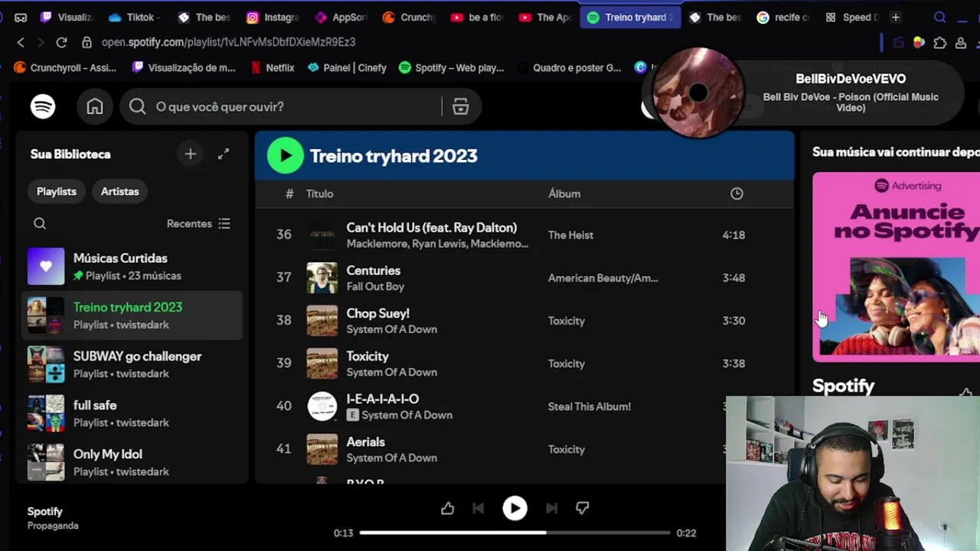Seek in the ad playback progress bar
This screenshot has width=980, height=551.
pyautogui.click(x=514, y=533)
